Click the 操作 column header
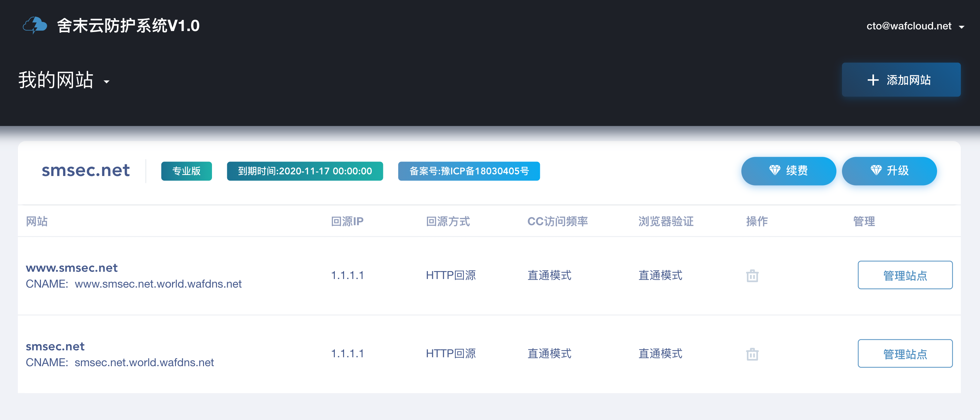The width and height of the screenshot is (980, 420). [x=757, y=221]
